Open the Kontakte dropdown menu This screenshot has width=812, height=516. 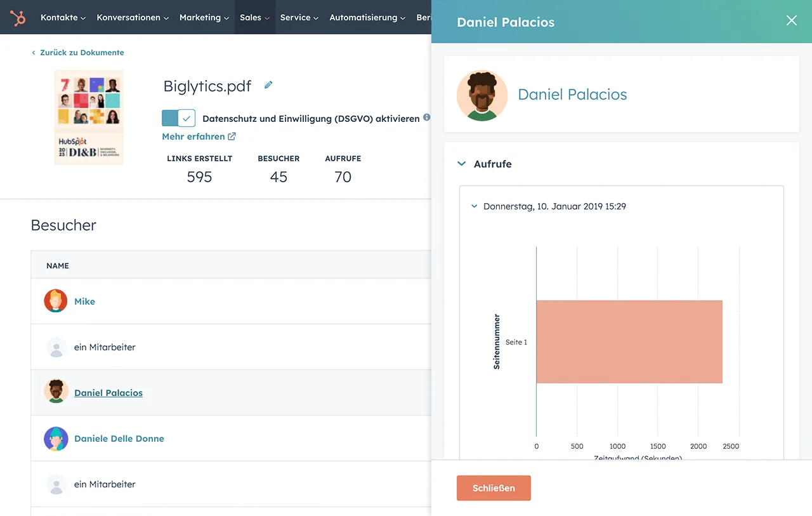click(x=63, y=17)
